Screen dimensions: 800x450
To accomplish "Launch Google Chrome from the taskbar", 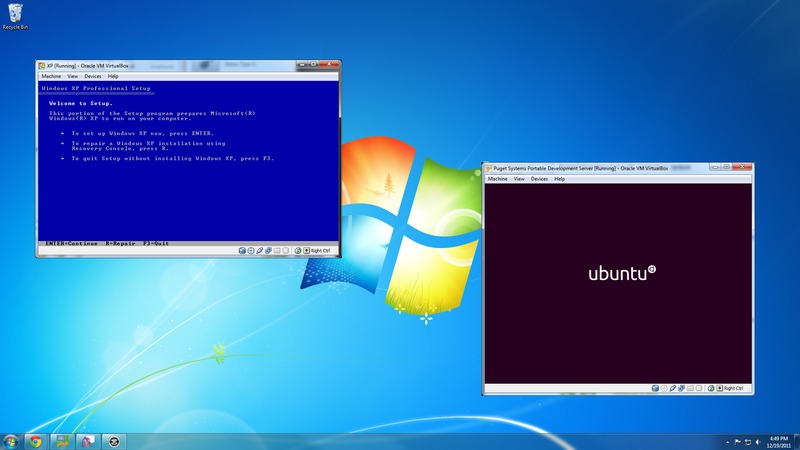I will point(36,440).
